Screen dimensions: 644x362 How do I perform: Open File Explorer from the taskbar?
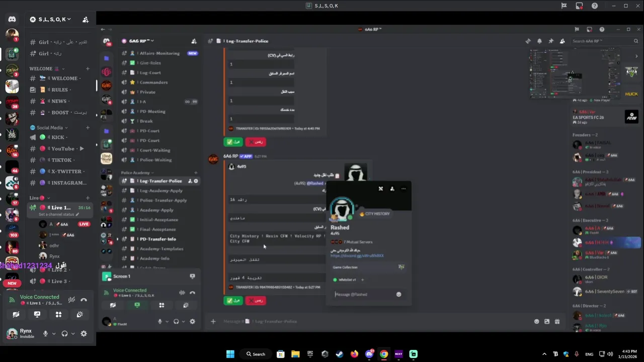(x=295, y=354)
